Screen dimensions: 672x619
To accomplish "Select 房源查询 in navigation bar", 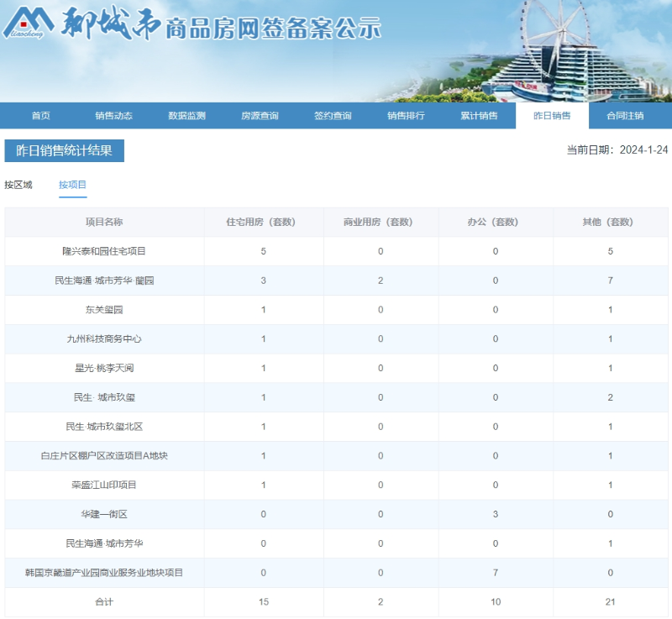I will click(260, 116).
